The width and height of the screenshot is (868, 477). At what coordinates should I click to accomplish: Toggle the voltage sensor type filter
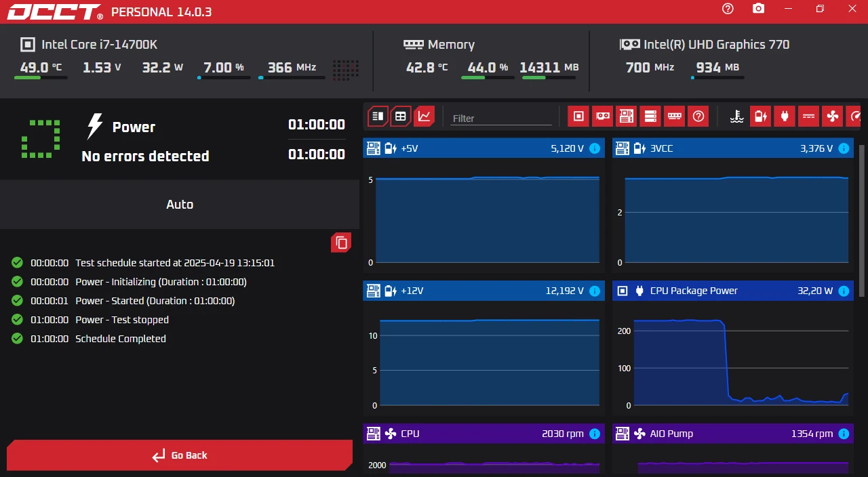(760, 117)
